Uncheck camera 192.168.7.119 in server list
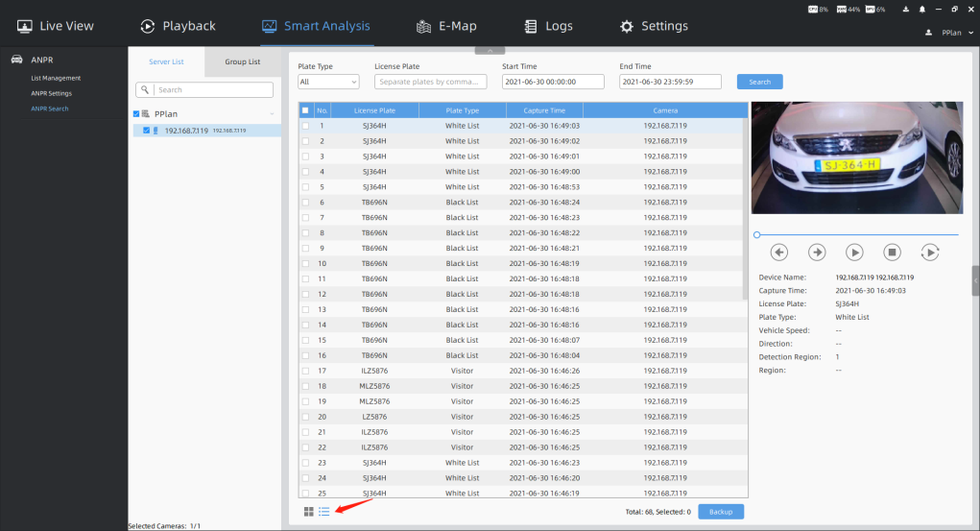Viewport: 980px width, 531px height. [x=146, y=130]
